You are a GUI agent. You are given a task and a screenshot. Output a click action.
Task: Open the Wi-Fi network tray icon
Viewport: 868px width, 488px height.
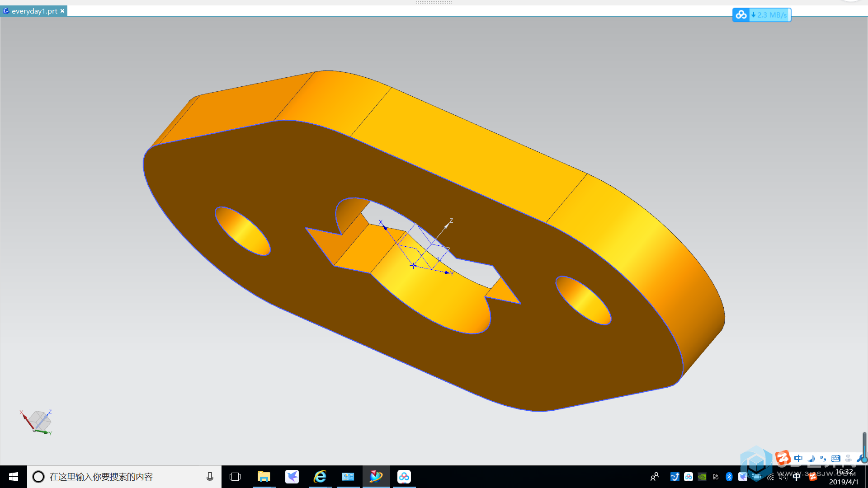pos(770,477)
